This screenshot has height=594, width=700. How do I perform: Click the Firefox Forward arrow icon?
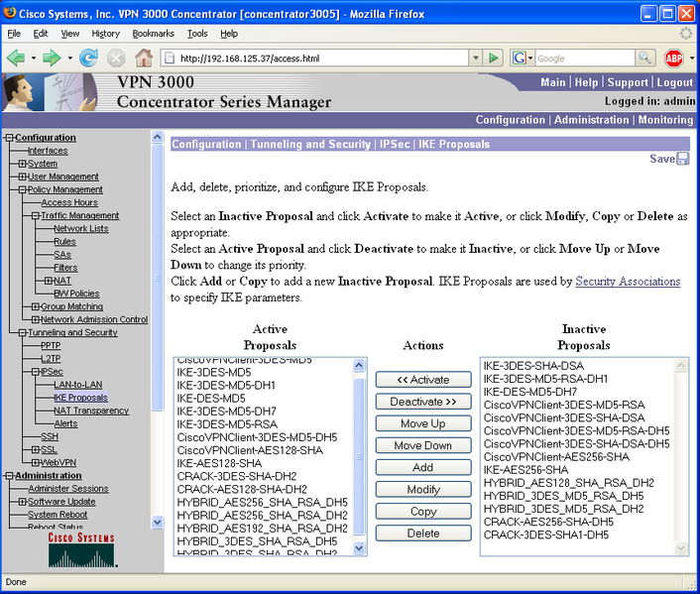[52, 59]
